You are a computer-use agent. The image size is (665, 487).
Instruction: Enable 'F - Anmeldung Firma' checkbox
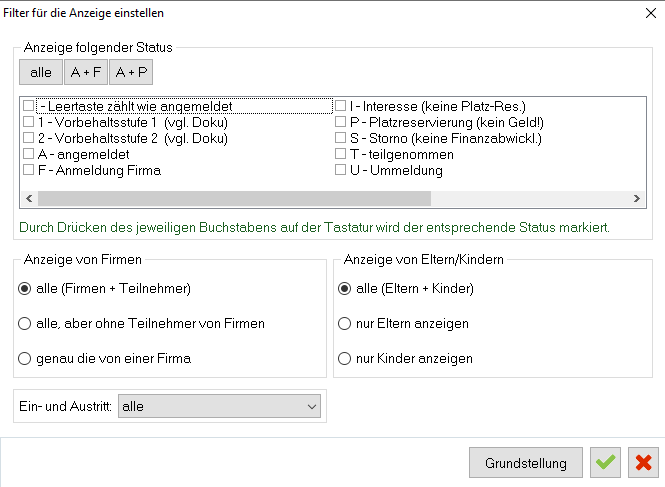point(28,170)
